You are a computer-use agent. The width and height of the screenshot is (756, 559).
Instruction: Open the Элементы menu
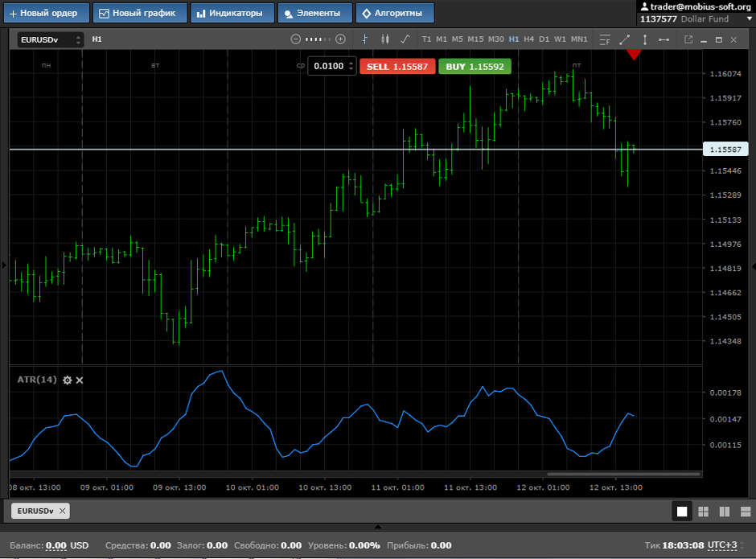point(314,13)
